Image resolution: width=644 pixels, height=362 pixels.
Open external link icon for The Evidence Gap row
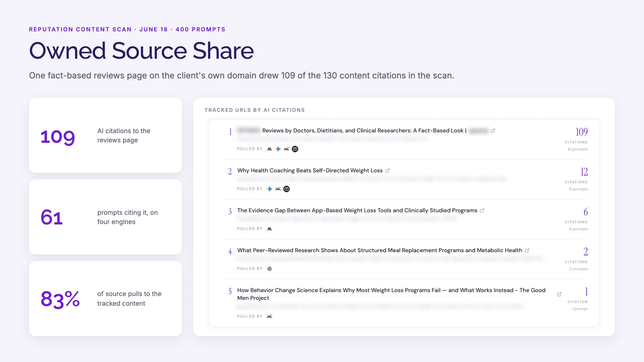pos(482,210)
